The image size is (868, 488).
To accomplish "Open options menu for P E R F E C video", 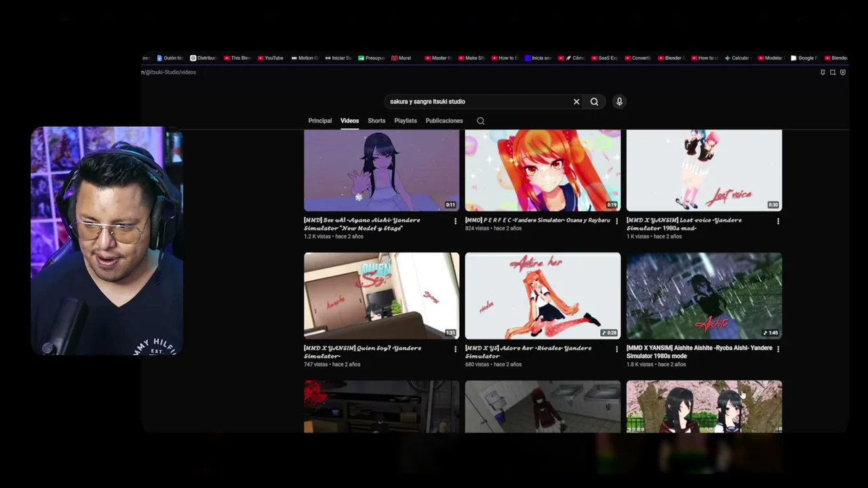I will point(616,221).
